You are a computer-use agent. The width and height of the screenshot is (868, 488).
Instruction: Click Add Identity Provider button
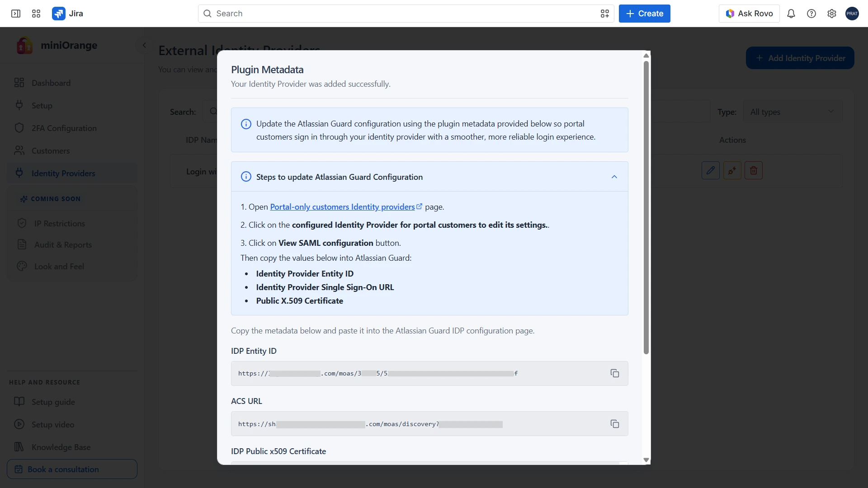[x=800, y=58]
